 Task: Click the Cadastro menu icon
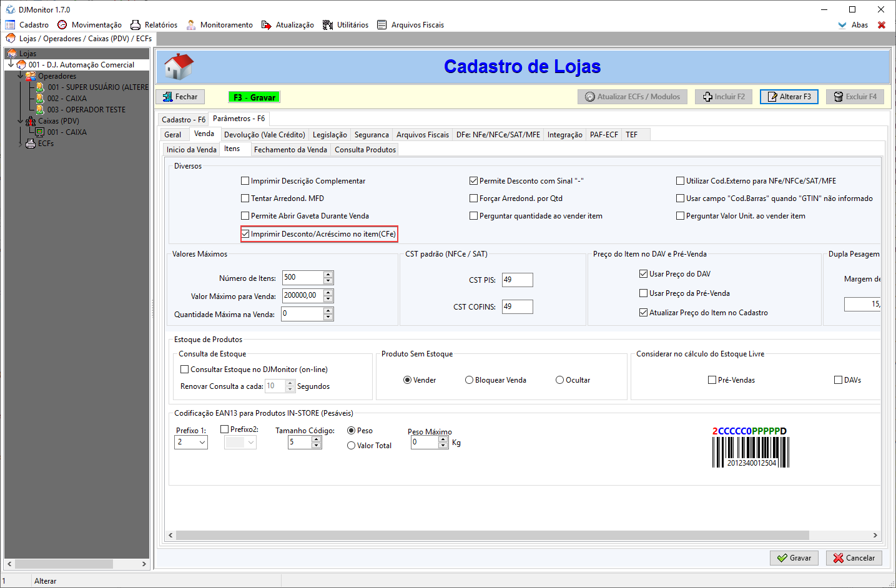coord(10,25)
